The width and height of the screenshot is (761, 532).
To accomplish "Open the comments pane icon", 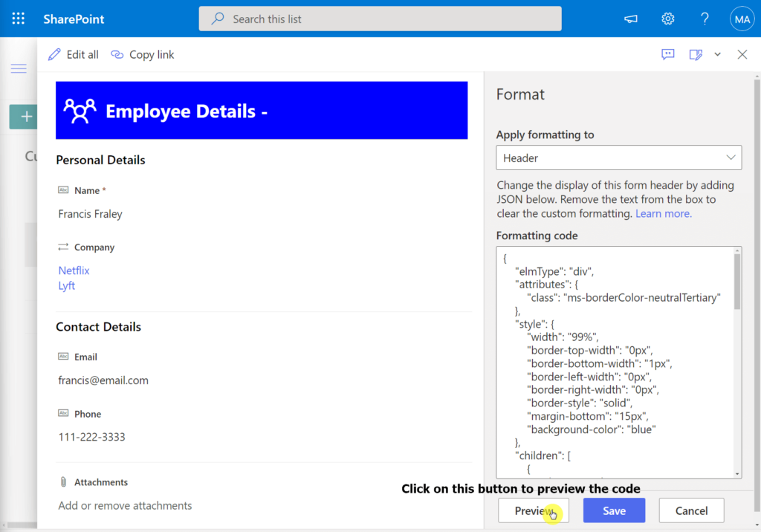I will click(668, 54).
